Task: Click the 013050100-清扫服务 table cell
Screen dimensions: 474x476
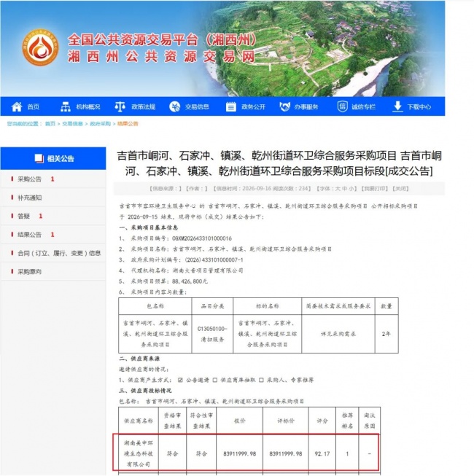Action: (212, 334)
